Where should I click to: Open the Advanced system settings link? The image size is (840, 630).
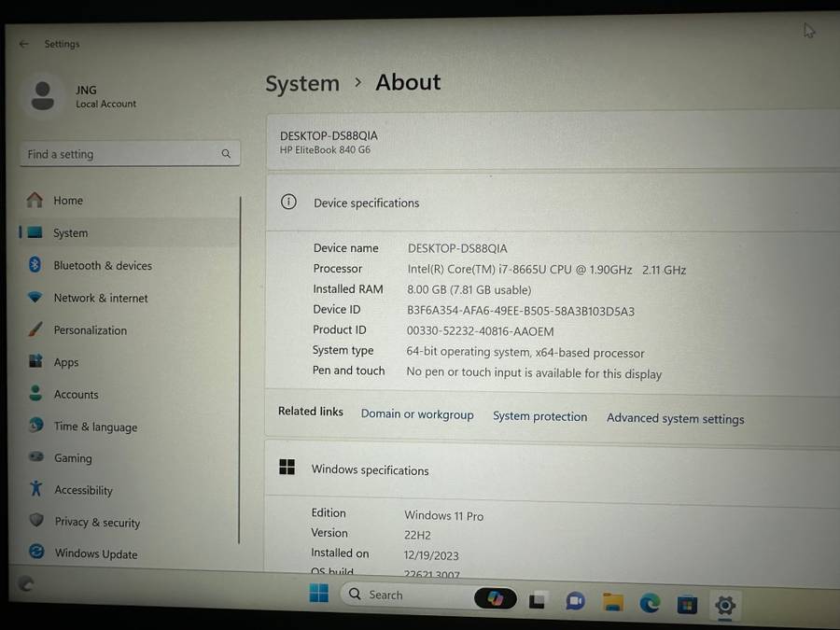tap(675, 418)
